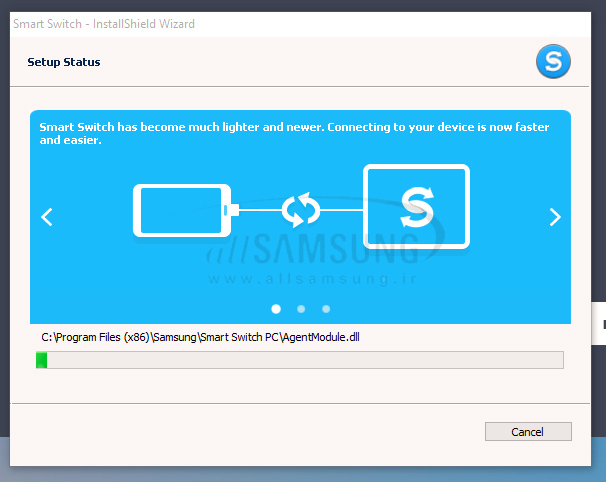The height and width of the screenshot is (482, 606).
Task: Select the second carousel dot
Action: pyautogui.click(x=301, y=309)
